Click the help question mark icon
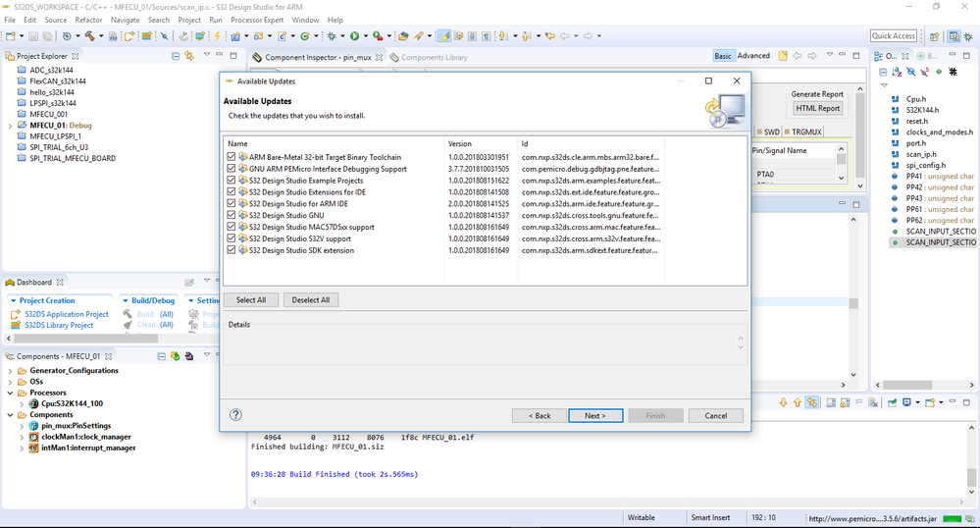The height and width of the screenshot is (528, 980). 235,415
